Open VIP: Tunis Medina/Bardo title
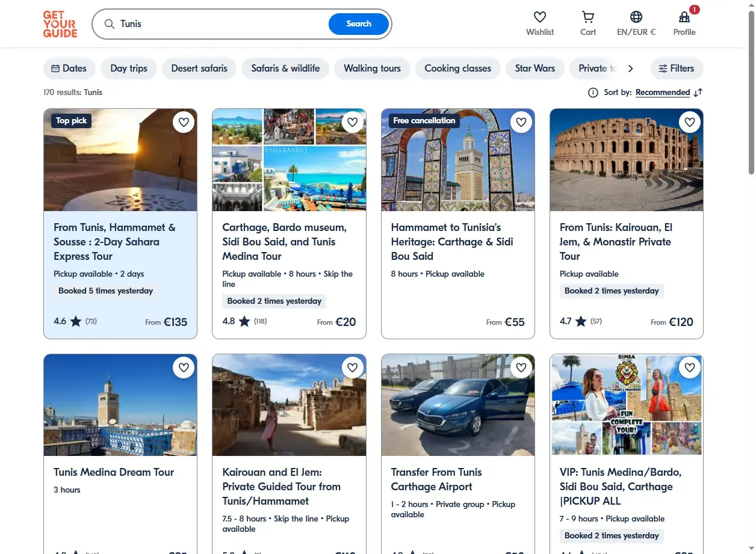The image size is (756, 554). 621,487
